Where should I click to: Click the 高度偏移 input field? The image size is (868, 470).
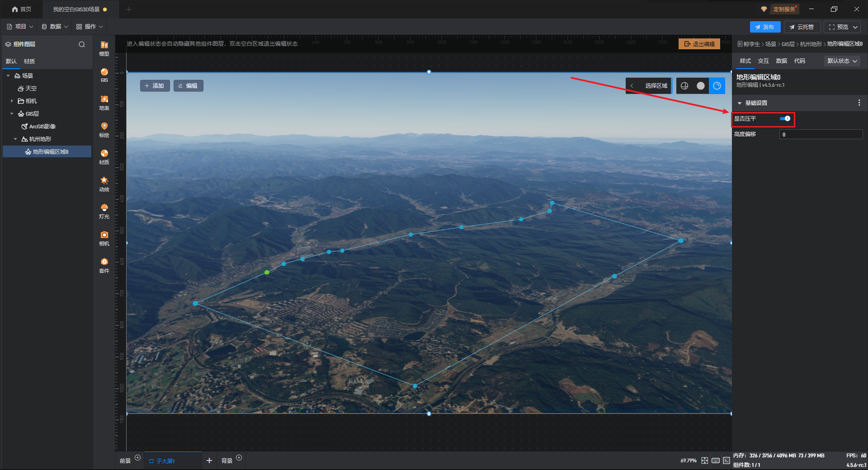(821, 134)
